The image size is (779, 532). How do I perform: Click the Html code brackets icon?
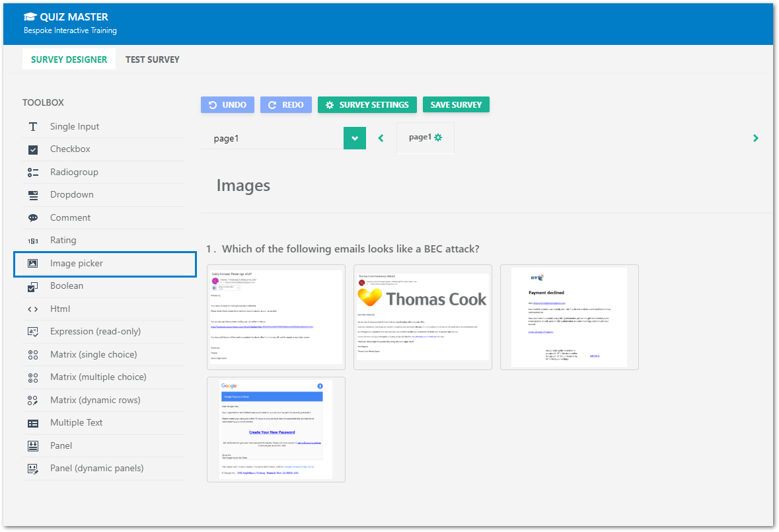point(33,309)
